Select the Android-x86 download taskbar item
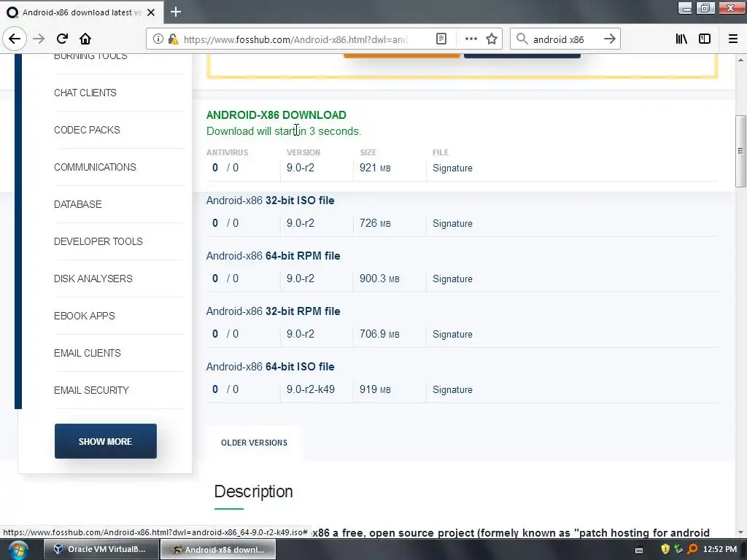The height and width of the screenshot is (560, 747). coord(218,550)
